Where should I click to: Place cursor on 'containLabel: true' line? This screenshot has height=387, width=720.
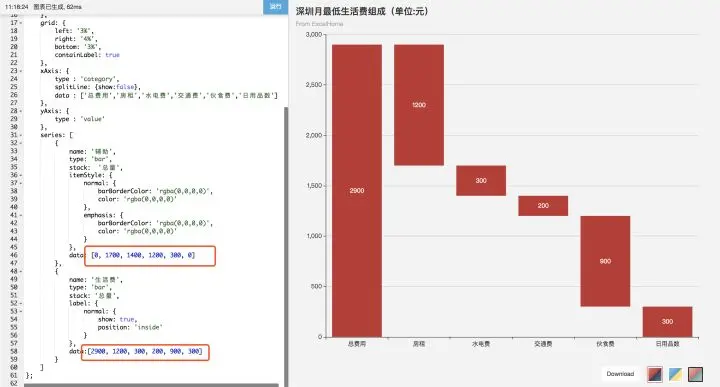click(x=87, y=55)
